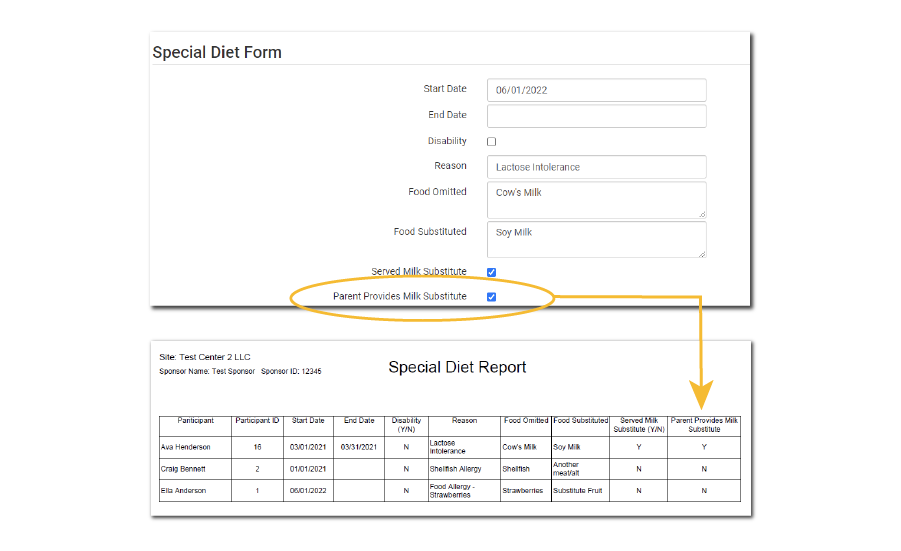Image resolution: width=901 pixels, height=551 pixels.
Task: Uncheck the Served Milk Substitute checkbox
Action: (x=491, y=272)
